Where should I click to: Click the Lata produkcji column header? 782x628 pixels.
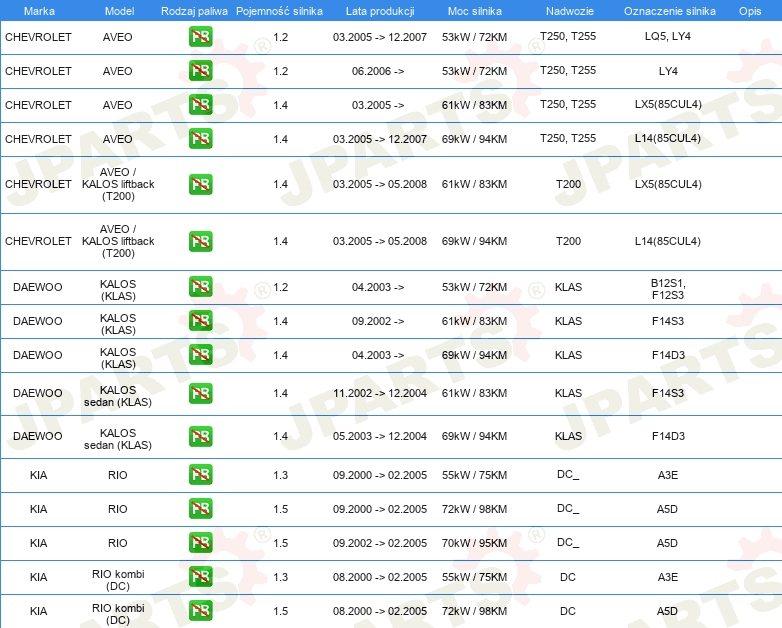coord(380,11)
